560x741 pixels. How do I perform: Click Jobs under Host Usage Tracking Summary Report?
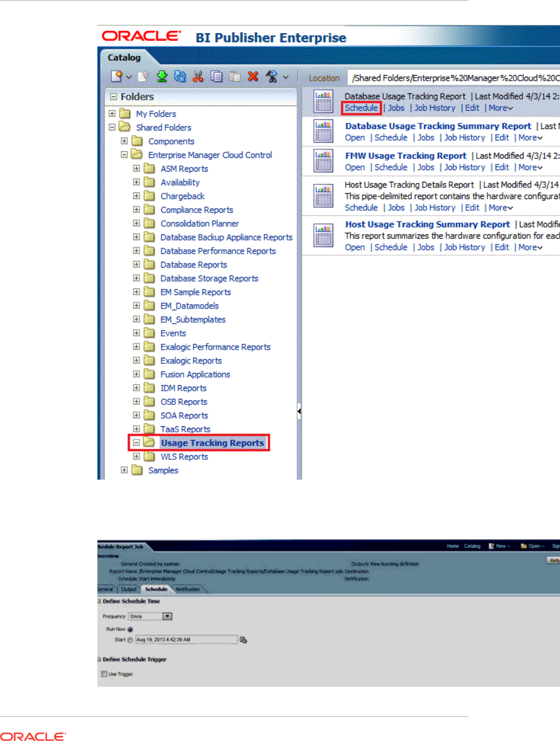[x=426, y=247]
